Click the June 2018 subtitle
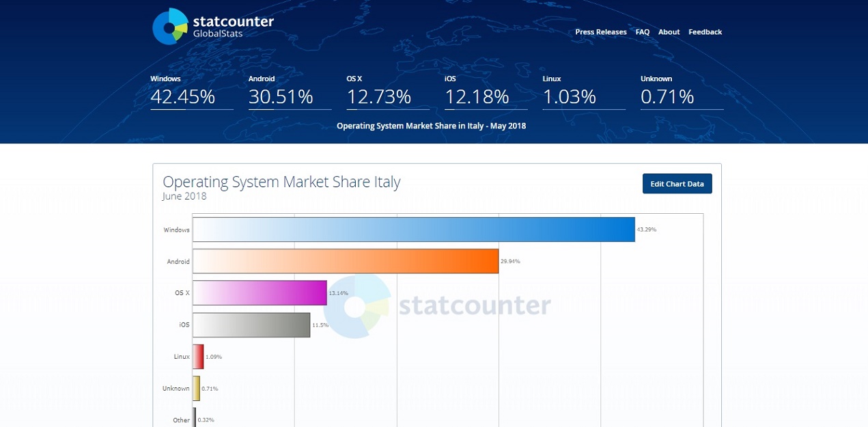 [x=184, y=197]
